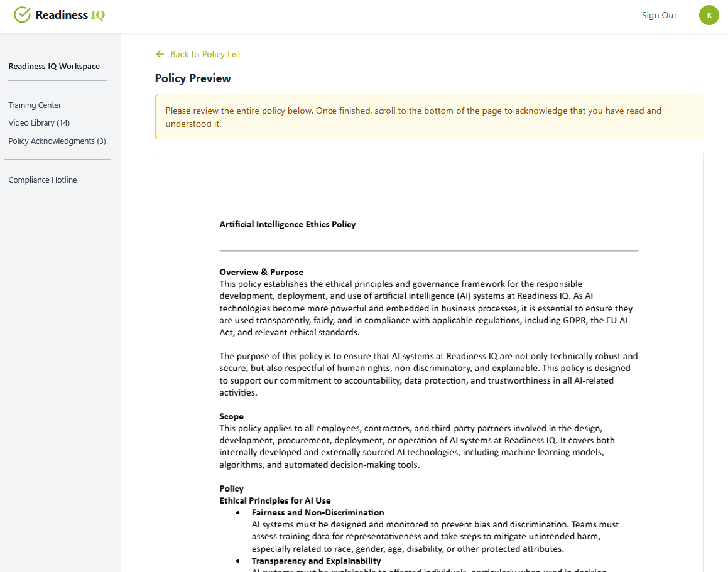Click the Policy Preview heading
The image size is (728, 572).
click(x=193, y=78)
